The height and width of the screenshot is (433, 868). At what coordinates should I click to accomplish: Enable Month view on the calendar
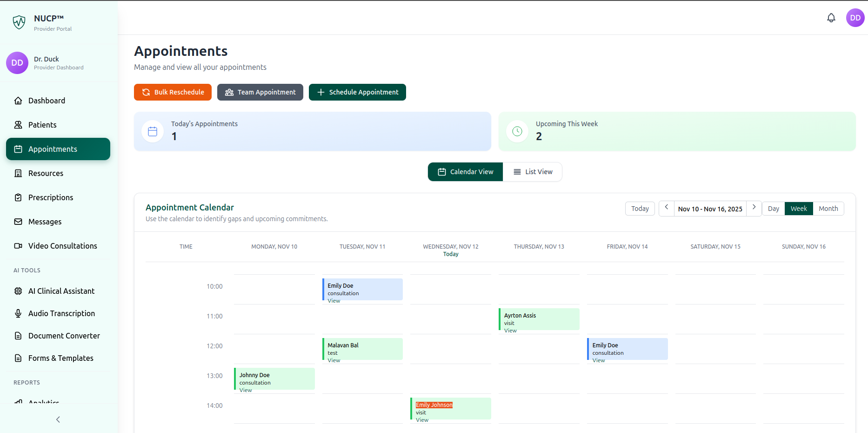tap(828, 209)
